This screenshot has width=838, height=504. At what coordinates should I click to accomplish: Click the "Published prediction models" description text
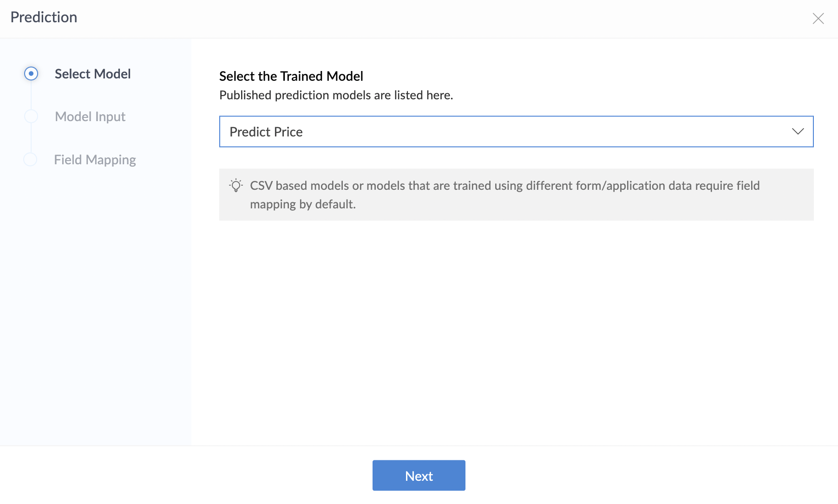coord(336,95)
